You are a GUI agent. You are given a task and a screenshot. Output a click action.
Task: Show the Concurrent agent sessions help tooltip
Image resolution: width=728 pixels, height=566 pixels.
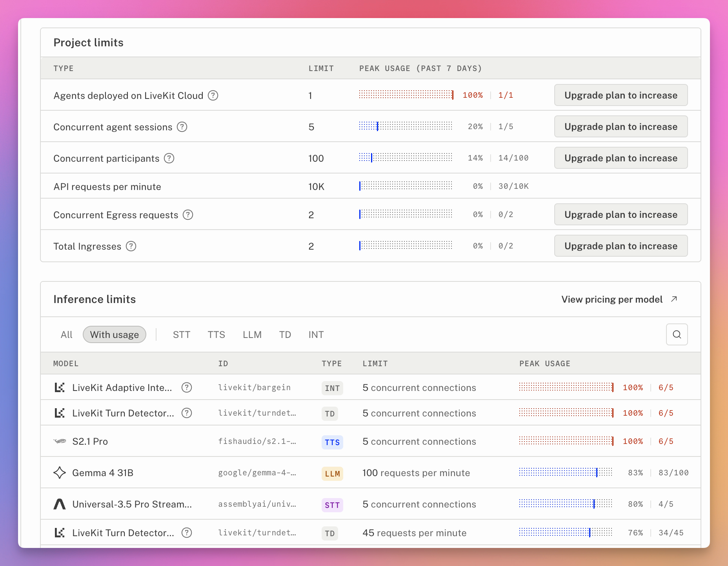coord(182,127)
